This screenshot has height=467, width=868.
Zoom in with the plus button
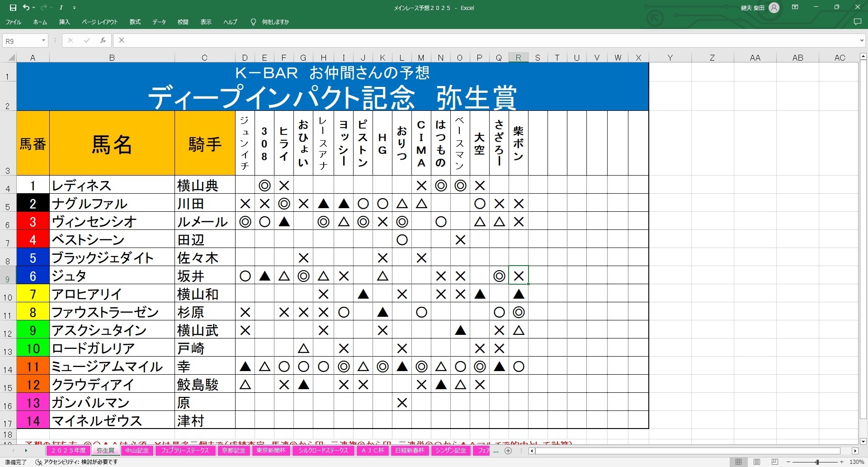[842, 462]
